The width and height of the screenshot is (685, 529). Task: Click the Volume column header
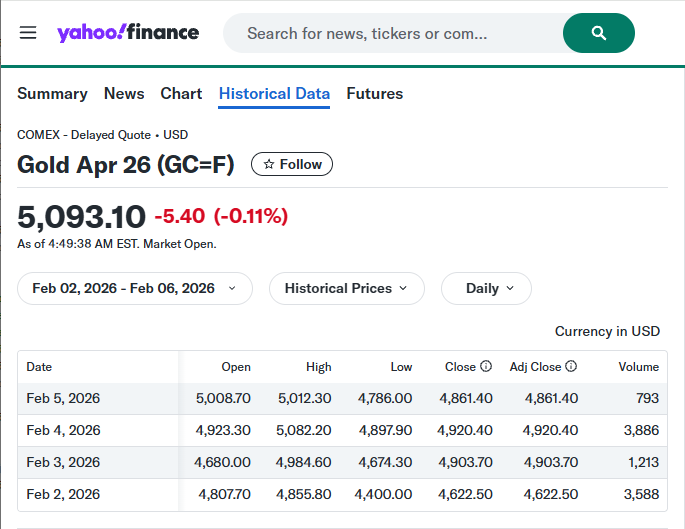[x=638, y=367]
